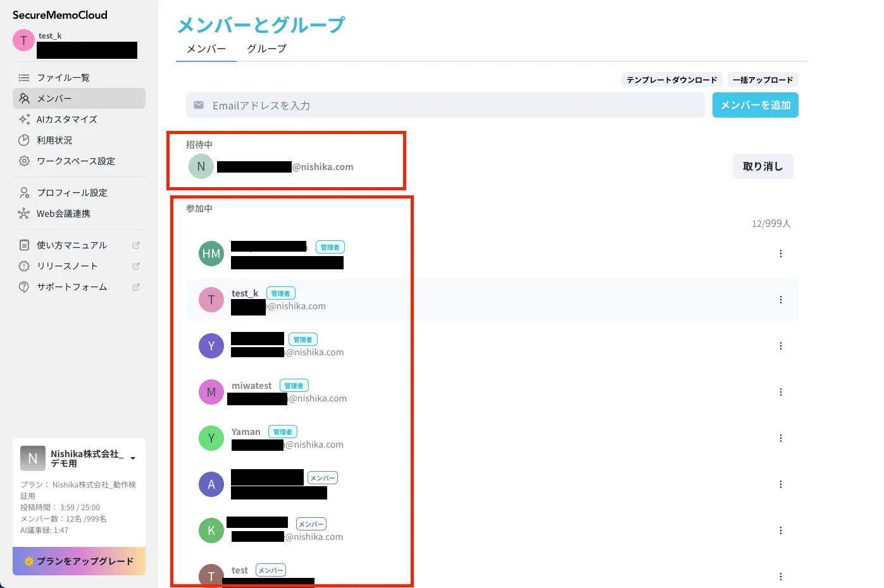Click the テンプレートダウンロード button

[671, 80]
